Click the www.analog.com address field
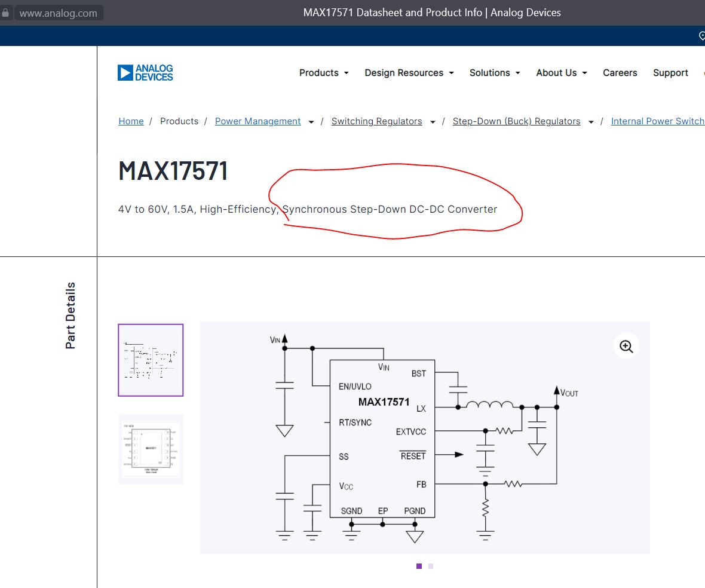Image resolution: width=705 pixels, height=588 pixels. tap(59, 13)
